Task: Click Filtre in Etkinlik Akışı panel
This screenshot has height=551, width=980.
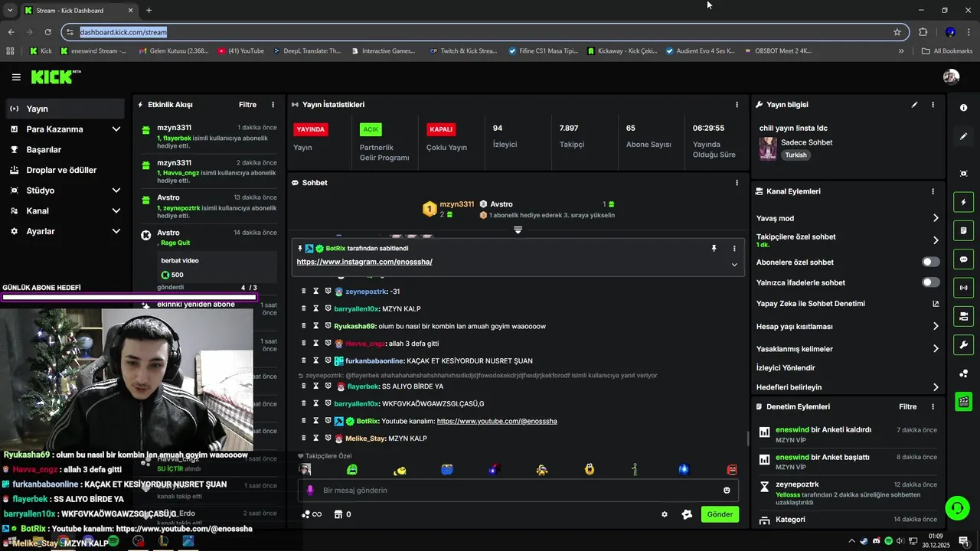Action: tap(247, 105)
